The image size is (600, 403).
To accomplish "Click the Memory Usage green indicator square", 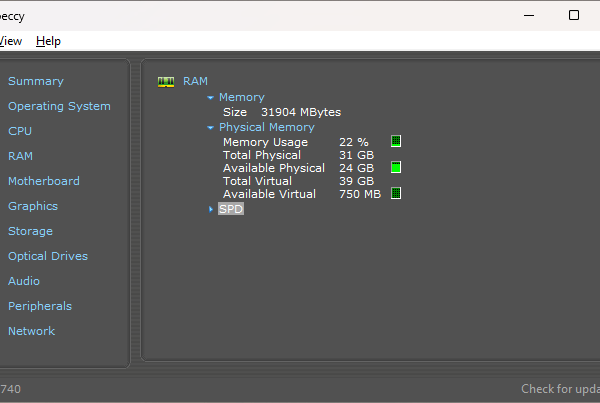I will (x=396, y=142).
